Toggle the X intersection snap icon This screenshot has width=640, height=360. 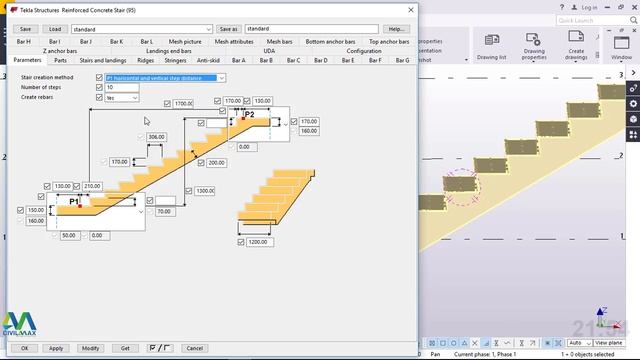pyautogui.click(x=475, y=343)
